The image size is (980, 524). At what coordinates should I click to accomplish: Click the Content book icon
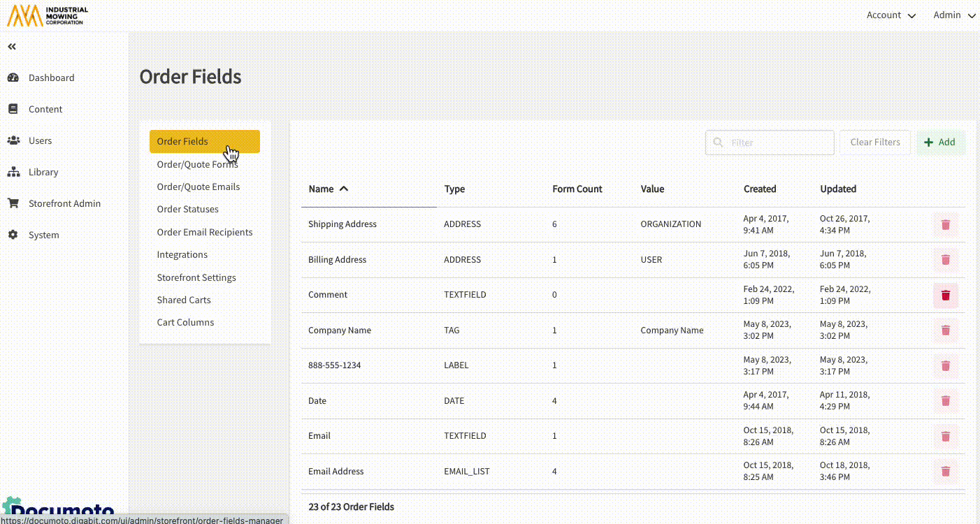point(13,109)
